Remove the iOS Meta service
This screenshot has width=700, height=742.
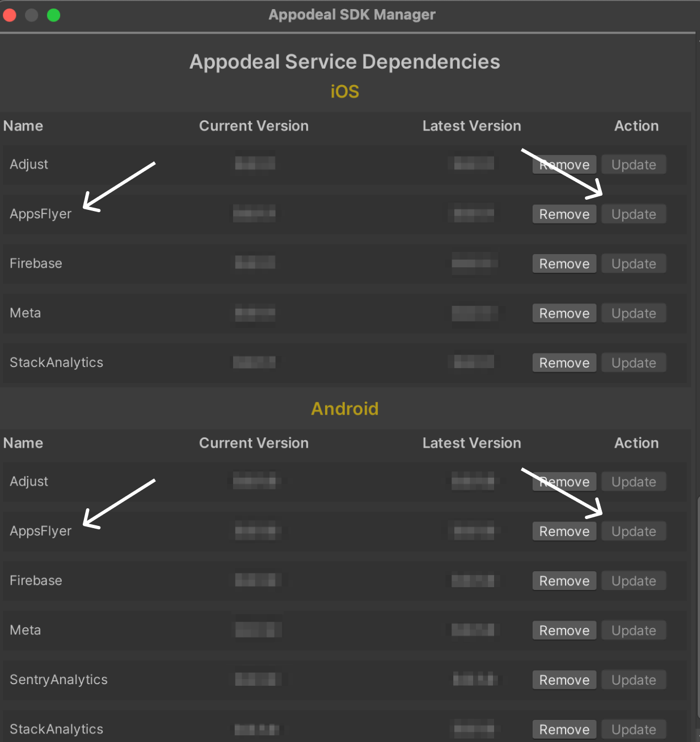[x=564, y=313]
